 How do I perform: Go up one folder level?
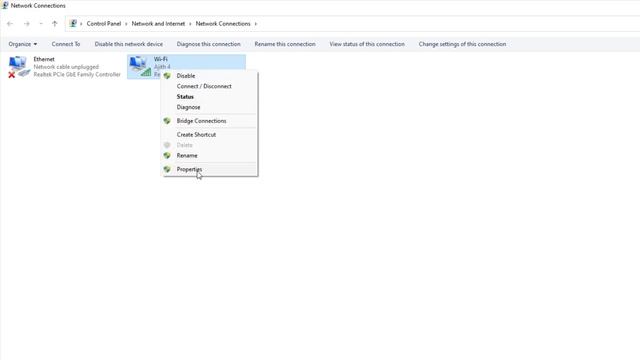click(55, 24)
